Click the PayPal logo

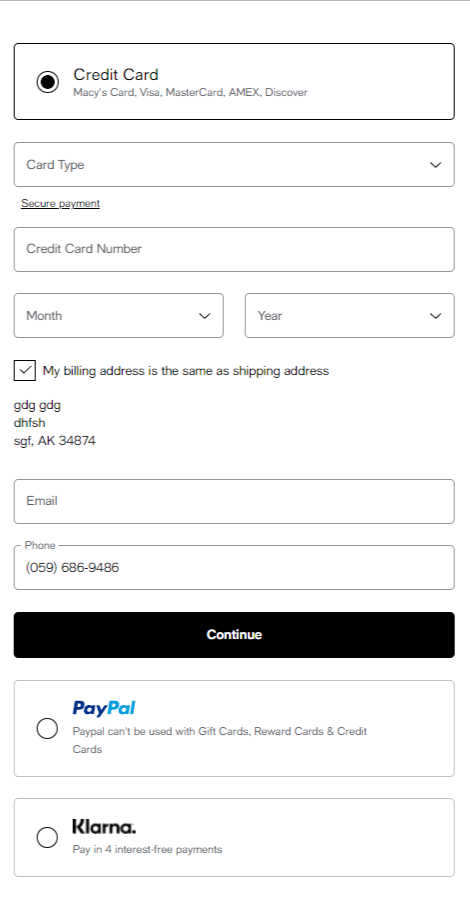click(x=104, y=708)
